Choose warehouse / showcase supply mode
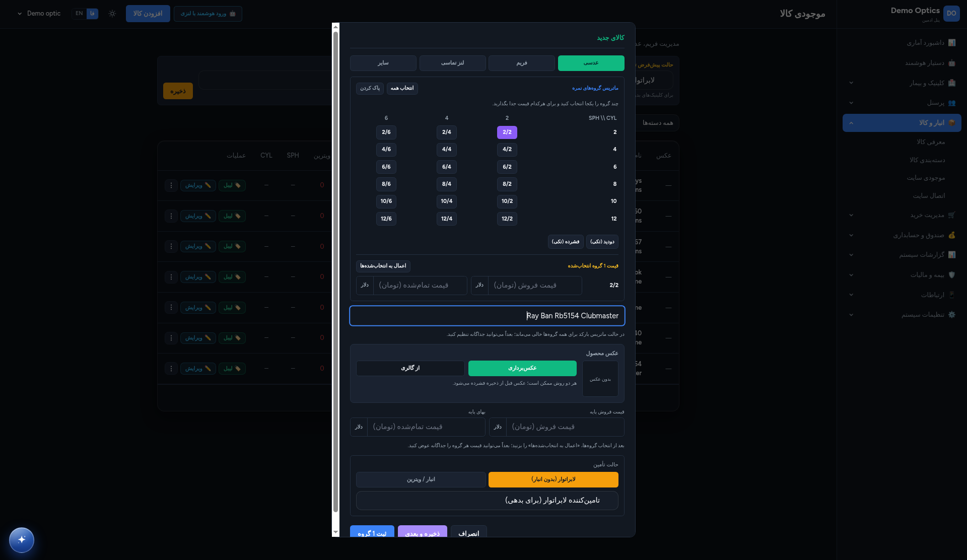Image resolution: width=967 pixels, height=560 pixels. tap(421, 479)
